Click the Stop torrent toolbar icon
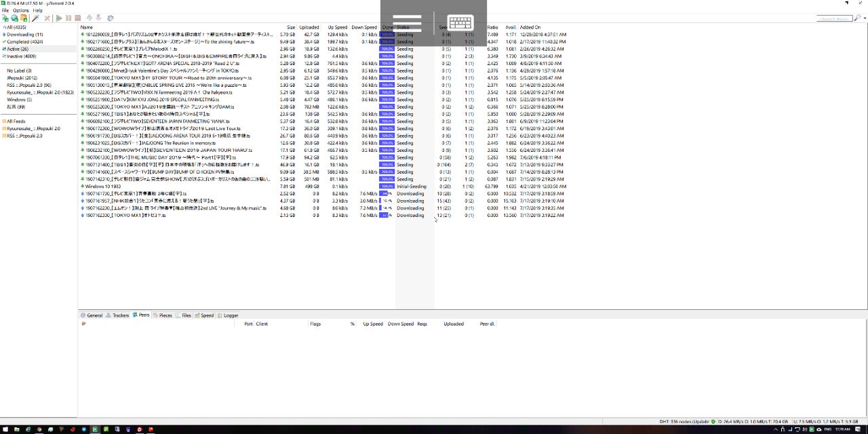Screen dimensions: 868x434 78,18
